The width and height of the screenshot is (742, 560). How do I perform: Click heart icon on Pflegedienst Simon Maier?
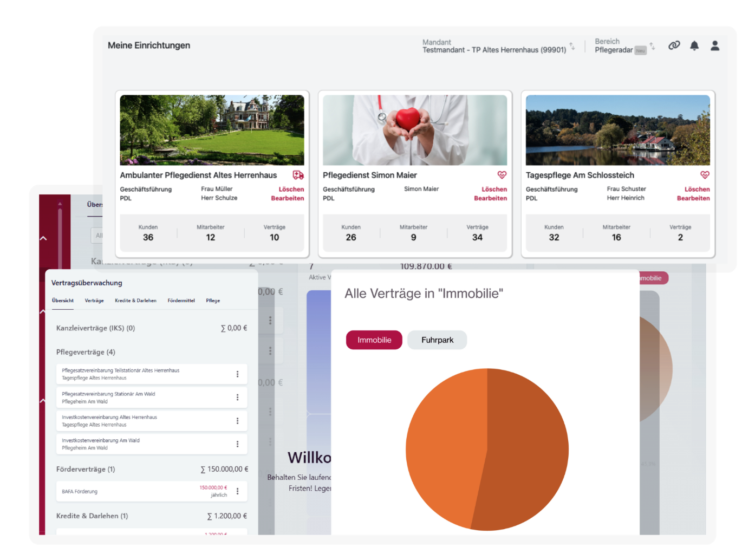click(502, 175)
